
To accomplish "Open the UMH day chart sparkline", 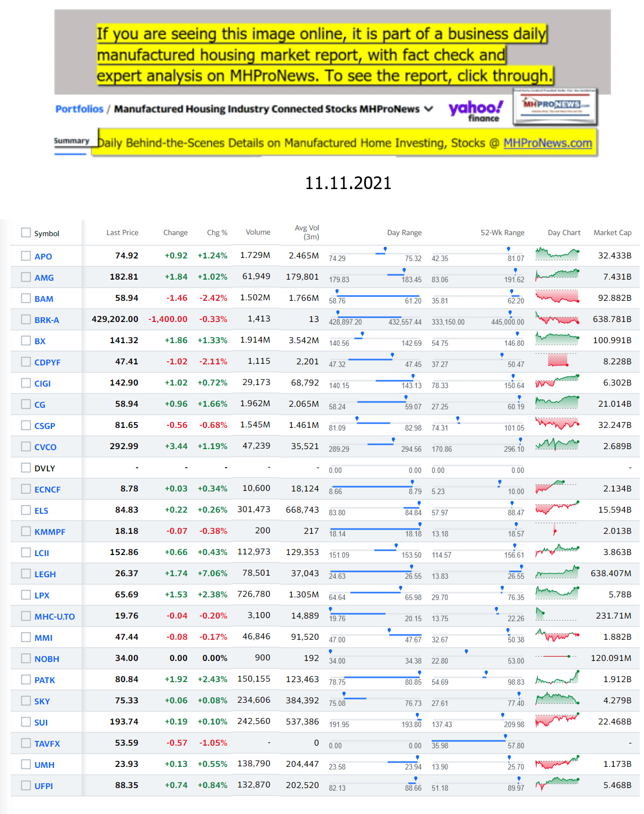I will [x=557, y=763].
